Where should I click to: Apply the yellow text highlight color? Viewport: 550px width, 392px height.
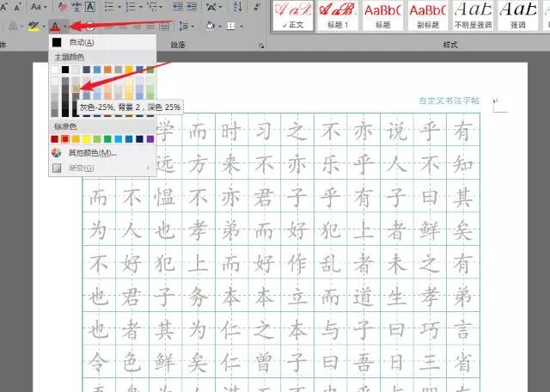click(34, 26)
